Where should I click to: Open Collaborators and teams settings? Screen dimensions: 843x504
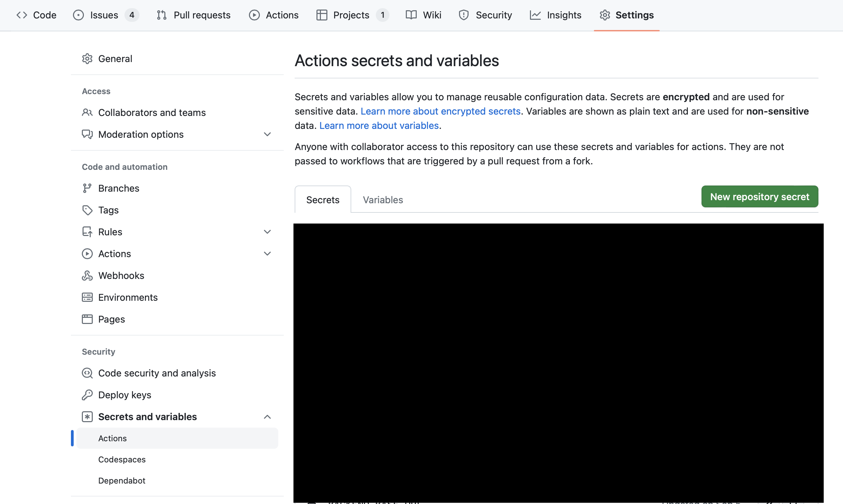(177, 113)
